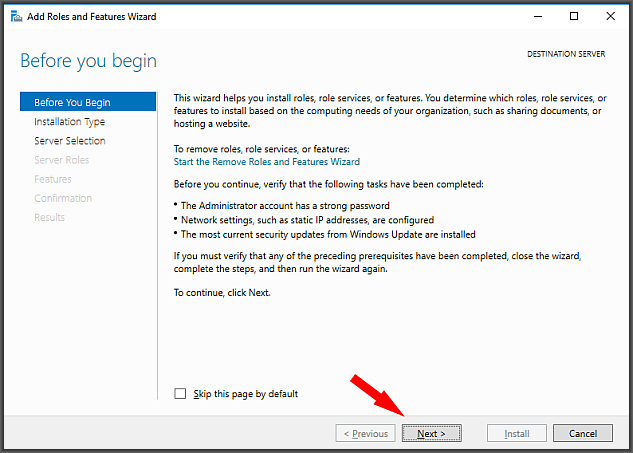
Task: Minimize the Add Roles wizard window
Action: (x=538, y=17)
